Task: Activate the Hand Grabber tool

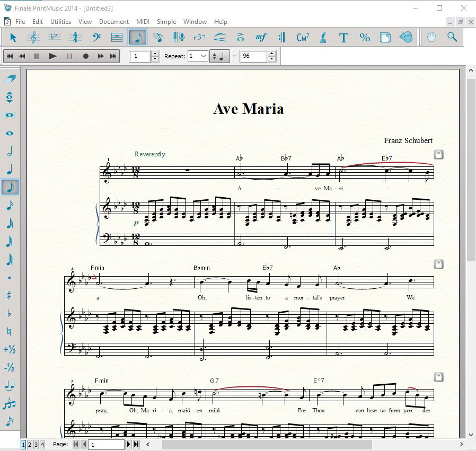Action: (431, 37)
